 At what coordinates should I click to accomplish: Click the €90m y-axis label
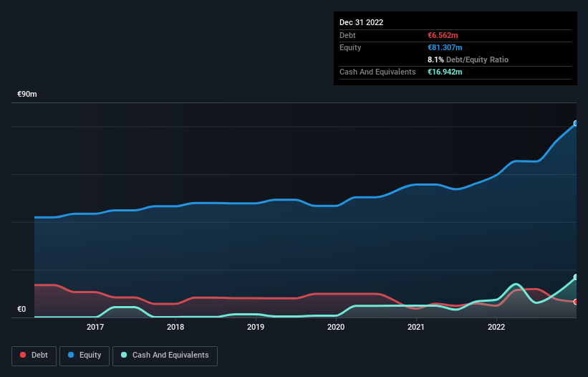pos(27,94)
